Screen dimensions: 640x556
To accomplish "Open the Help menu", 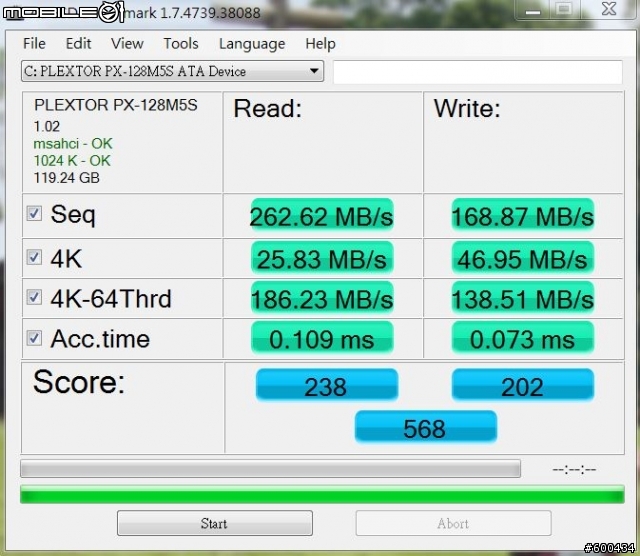I will click(x=320, y=43).
